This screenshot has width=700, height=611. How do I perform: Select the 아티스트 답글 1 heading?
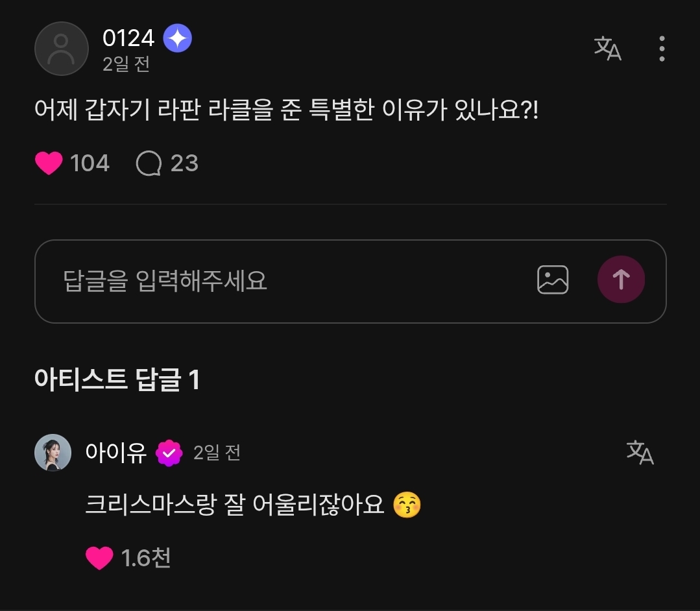coord(117,380)
